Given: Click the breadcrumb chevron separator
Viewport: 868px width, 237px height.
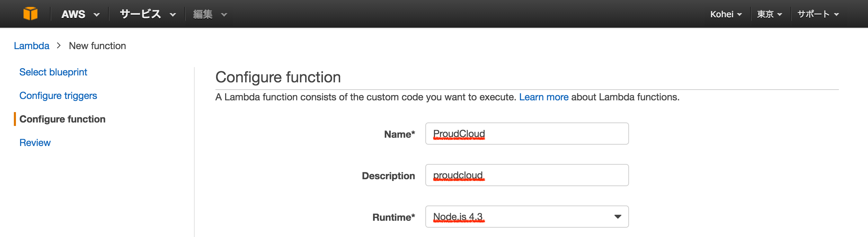Looking at the screenshot, I should pos(59,46).
